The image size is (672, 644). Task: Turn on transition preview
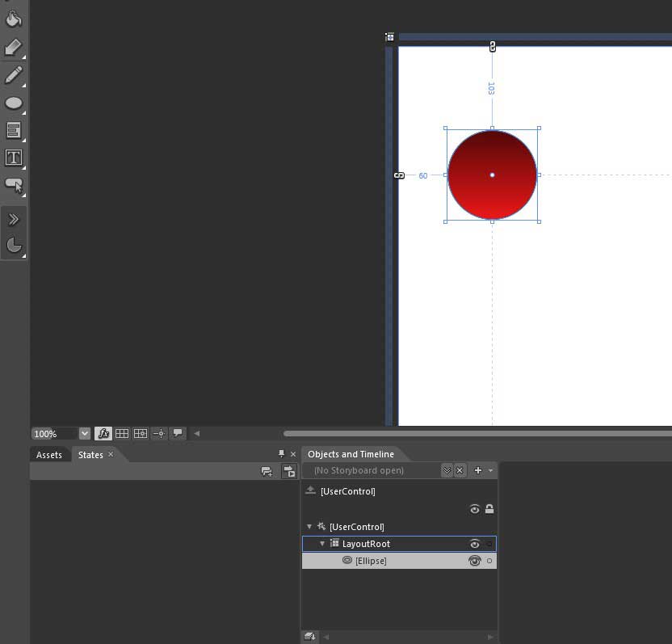point(289,471)
